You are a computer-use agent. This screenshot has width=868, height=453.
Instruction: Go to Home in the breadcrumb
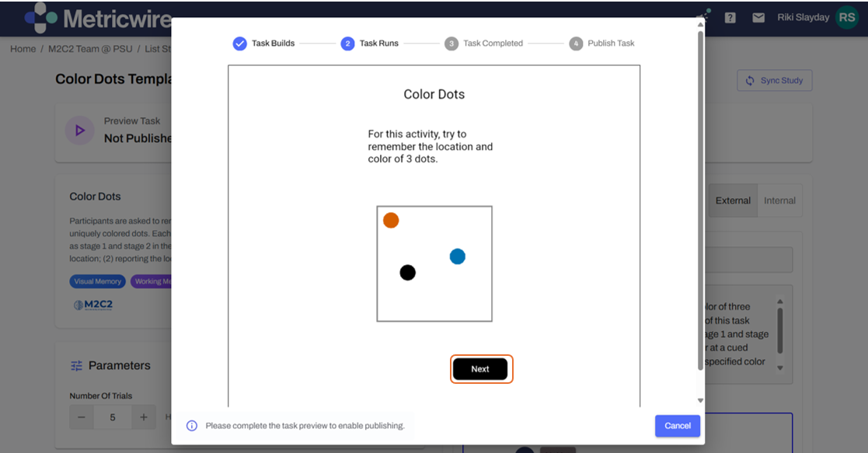pyautogui.click(x=23, y=49)
